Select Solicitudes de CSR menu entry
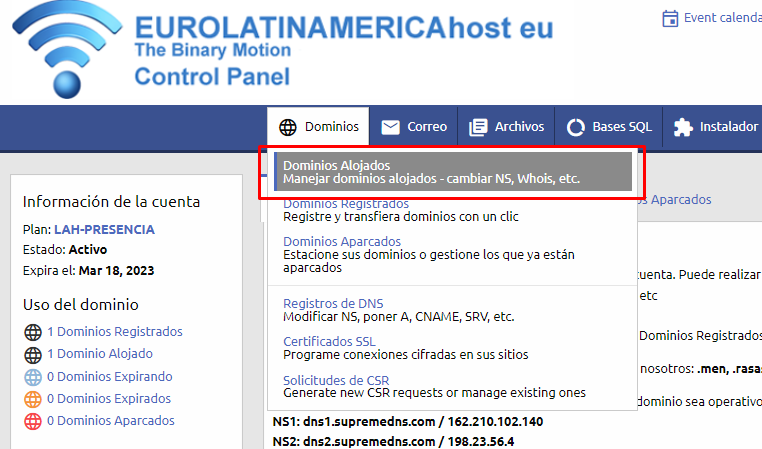The image size is (762, 449). click(336, 380)
